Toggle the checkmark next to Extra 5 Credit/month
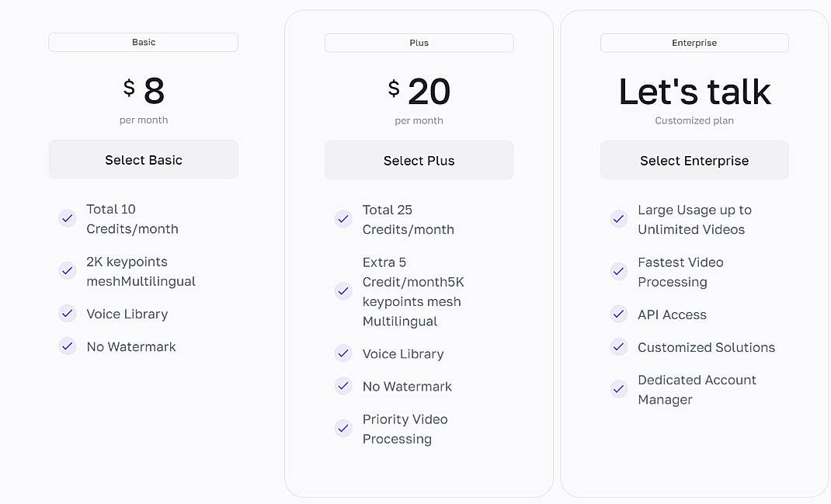Image resolution: width=831 pixels, height=504 pixels. coord(343,291)
